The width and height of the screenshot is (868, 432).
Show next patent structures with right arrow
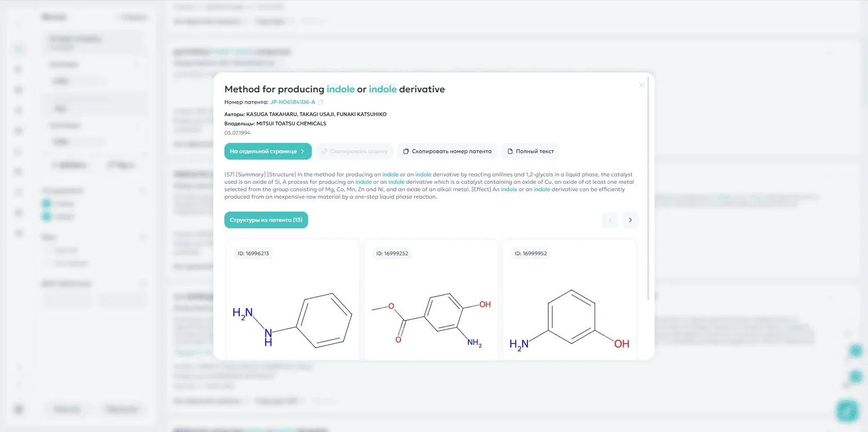[630, 220]
